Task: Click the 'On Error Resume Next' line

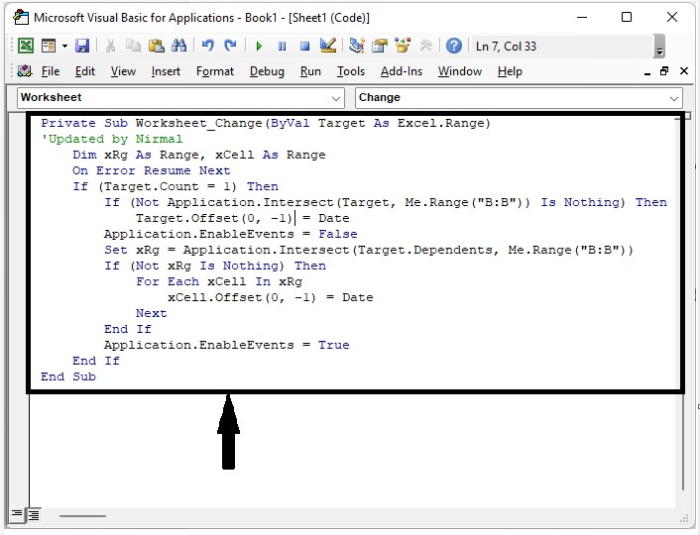Action: click(151, 171)
